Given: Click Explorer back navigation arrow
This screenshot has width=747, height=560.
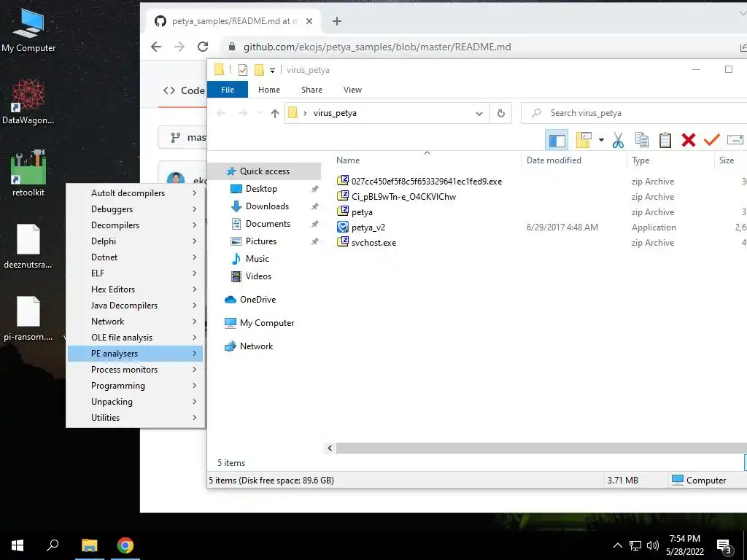Looking at the screenshot, I should 221,113.
